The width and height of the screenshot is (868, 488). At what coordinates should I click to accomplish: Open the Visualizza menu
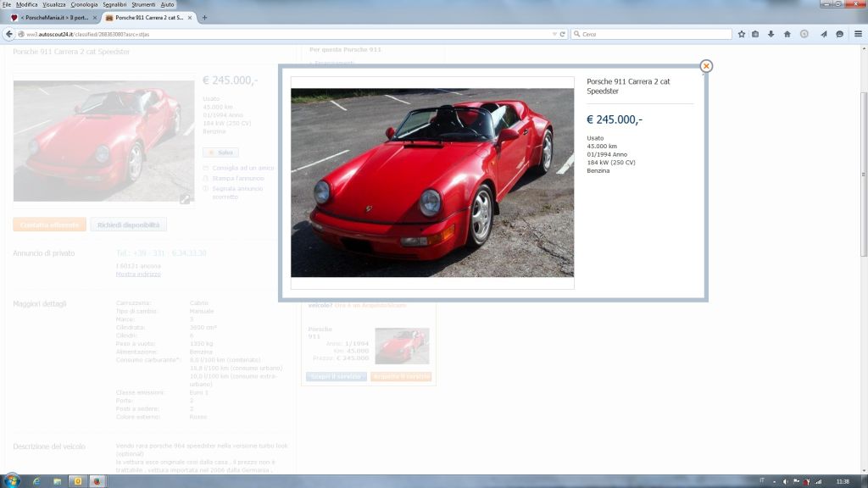coord(53,4)
